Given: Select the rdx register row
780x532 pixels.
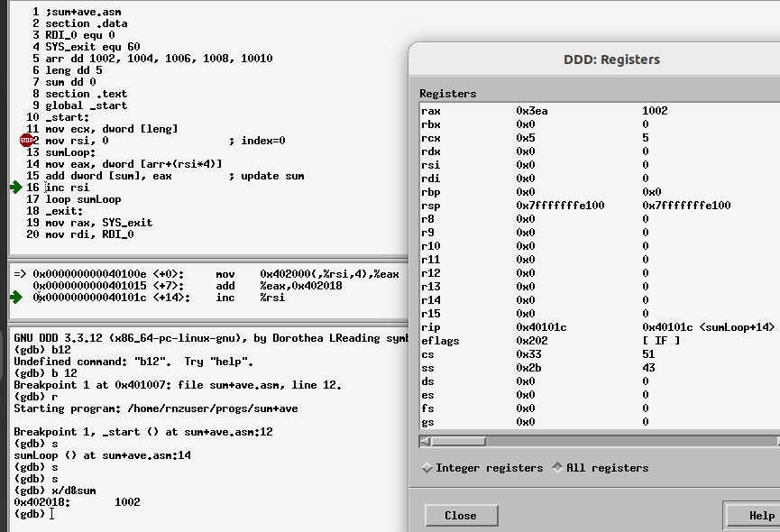Looking at the screenshot, I should (x=600, y=151).
